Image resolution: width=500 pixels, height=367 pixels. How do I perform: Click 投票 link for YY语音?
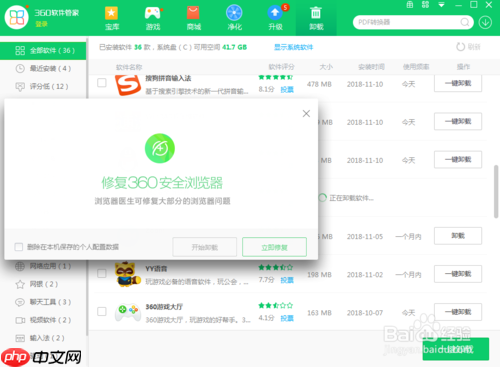click(287, 280)
